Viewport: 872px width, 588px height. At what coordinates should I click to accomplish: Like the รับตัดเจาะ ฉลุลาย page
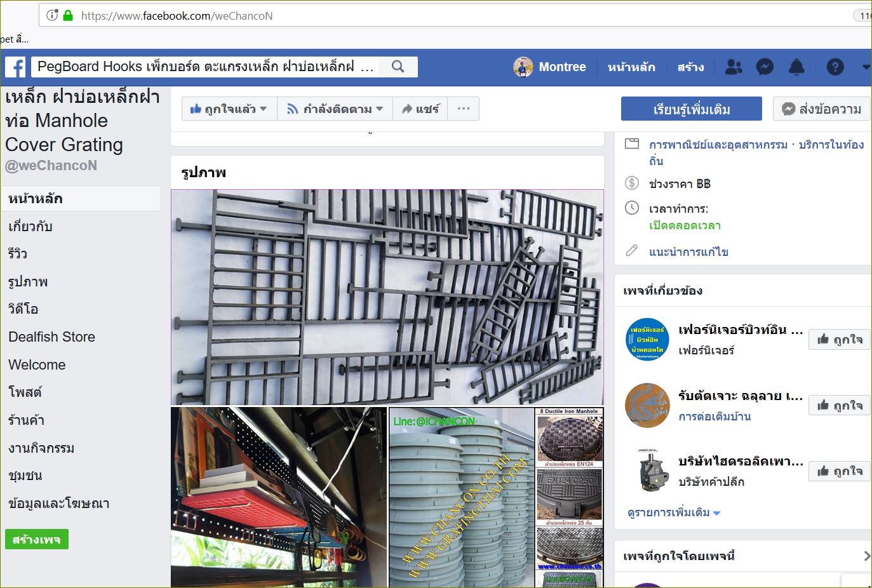click(839, 405)
